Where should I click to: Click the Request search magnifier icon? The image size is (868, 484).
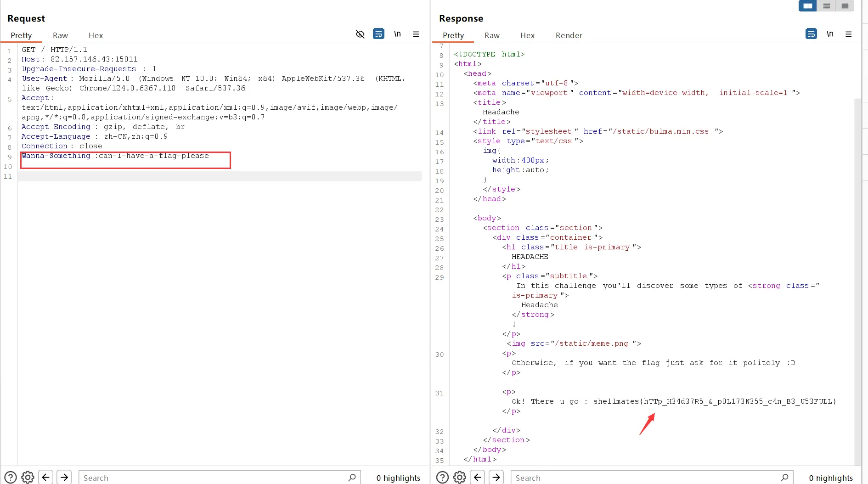coord(352,478)
